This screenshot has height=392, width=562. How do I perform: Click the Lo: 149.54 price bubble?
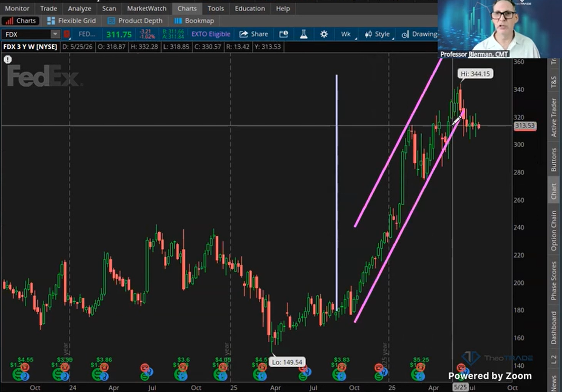click(287, 362)
